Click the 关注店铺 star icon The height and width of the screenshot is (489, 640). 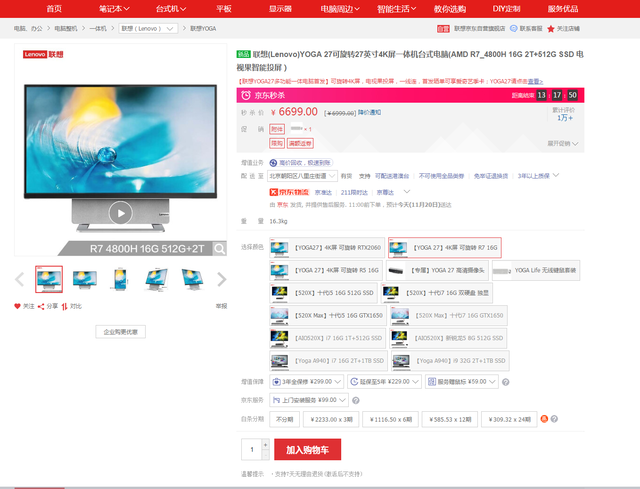(x=551, y=29)
